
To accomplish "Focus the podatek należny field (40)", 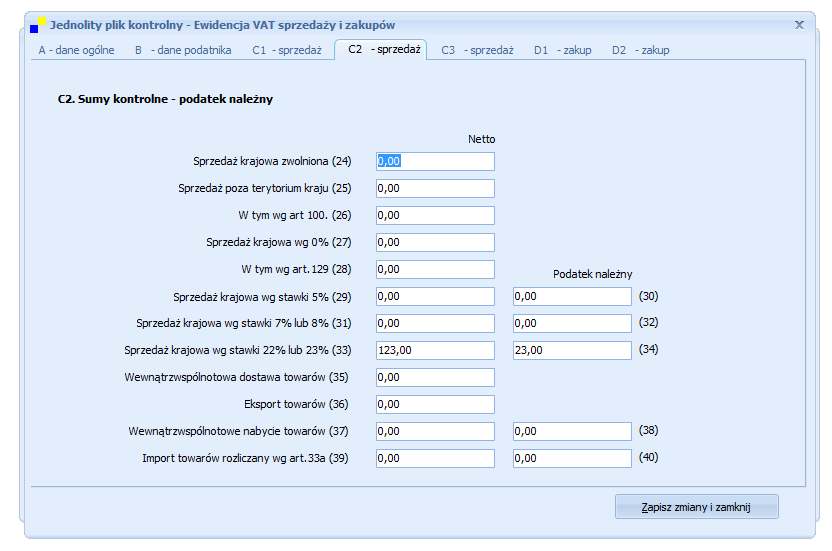I will pyautogui.click(x=572, y=459).
